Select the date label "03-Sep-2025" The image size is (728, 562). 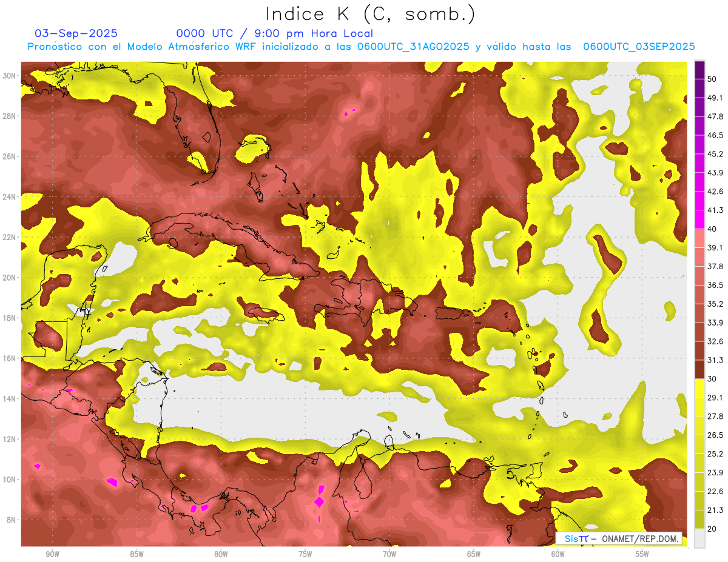[76, 33]
